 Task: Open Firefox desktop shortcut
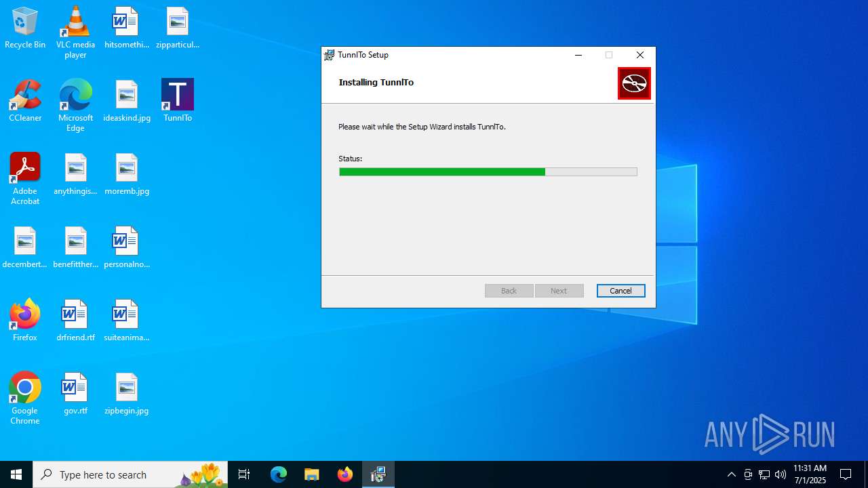[25, 321]
